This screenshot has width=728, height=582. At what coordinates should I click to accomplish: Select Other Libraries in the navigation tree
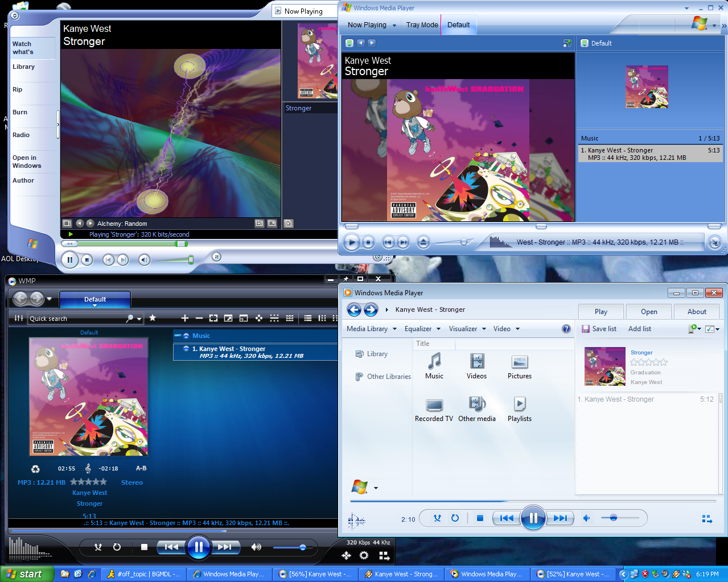[x=383, y=377]
